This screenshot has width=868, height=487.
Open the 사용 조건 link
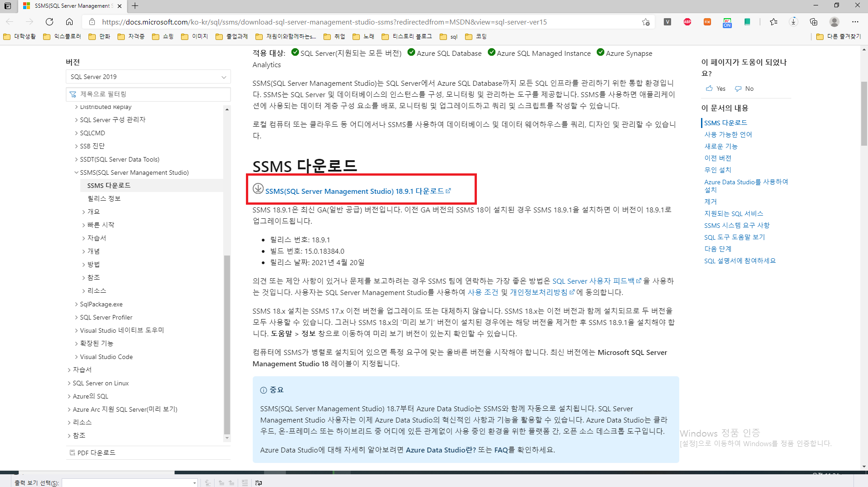(x=483, y=292)
